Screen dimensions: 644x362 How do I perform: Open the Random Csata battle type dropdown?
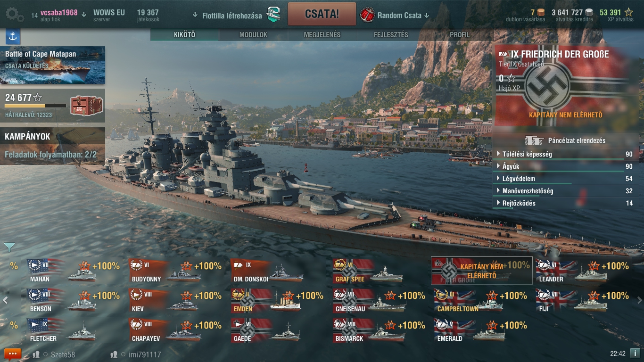(x=395, y=15)
